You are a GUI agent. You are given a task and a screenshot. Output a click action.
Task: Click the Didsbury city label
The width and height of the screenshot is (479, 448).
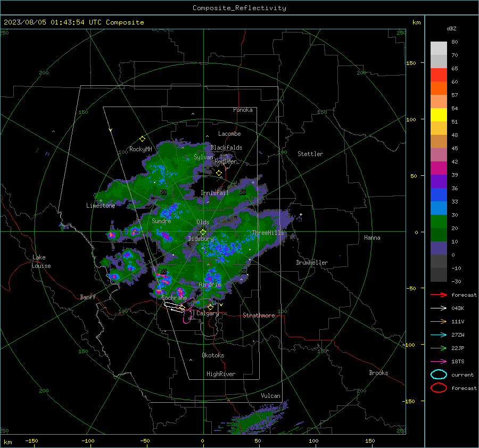coord(201,239)
